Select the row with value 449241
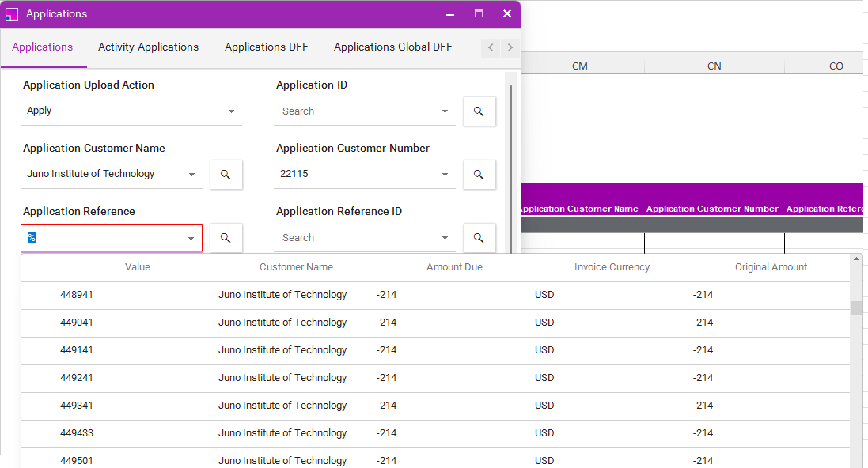Screen dimensions: 868x468 coord(436,378)
